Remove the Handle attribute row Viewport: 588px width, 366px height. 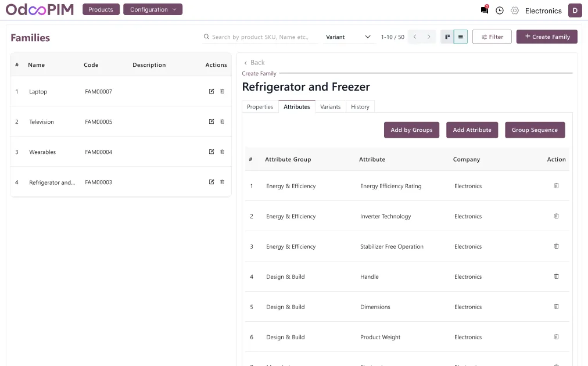tap(556, 277)
